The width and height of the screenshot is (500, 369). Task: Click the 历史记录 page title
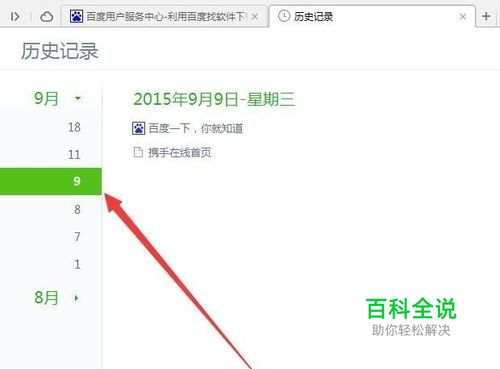pyautogui.click(x=60, y=51)
